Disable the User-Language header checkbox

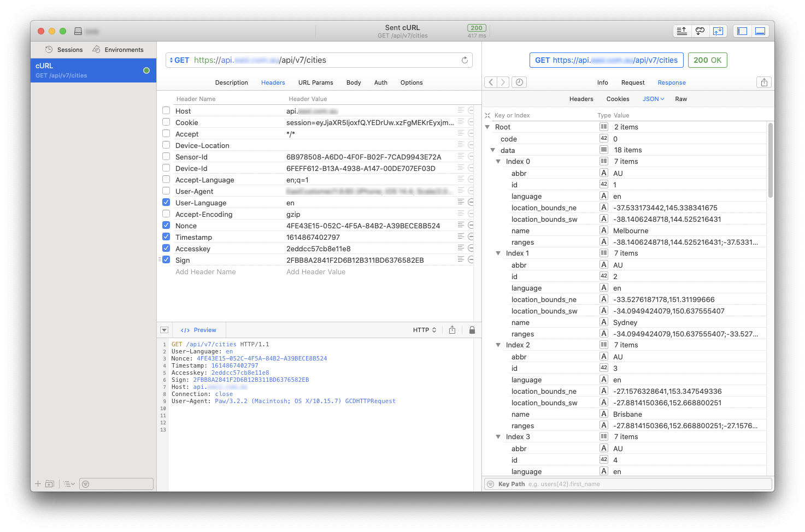pos(166,202)
